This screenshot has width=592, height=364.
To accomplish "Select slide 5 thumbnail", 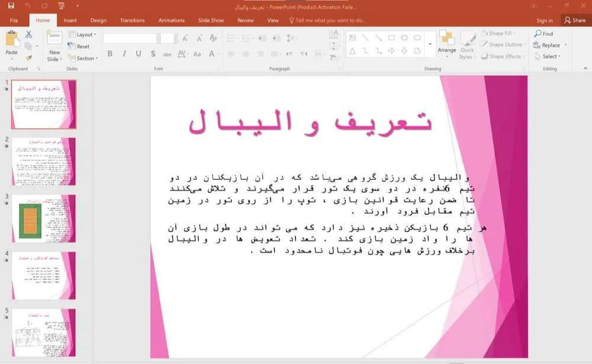I will pyautogui.click(x=44, y=333).
